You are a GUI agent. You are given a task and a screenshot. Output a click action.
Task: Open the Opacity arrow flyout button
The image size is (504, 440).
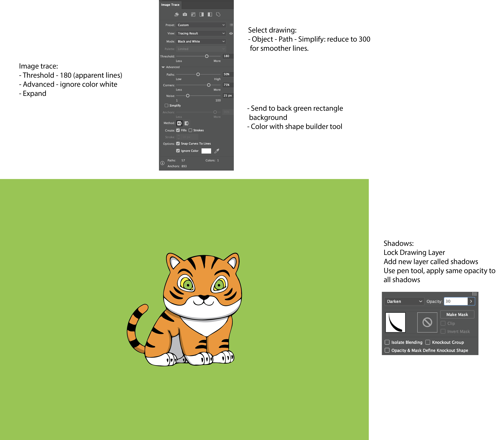click(471, 301)
